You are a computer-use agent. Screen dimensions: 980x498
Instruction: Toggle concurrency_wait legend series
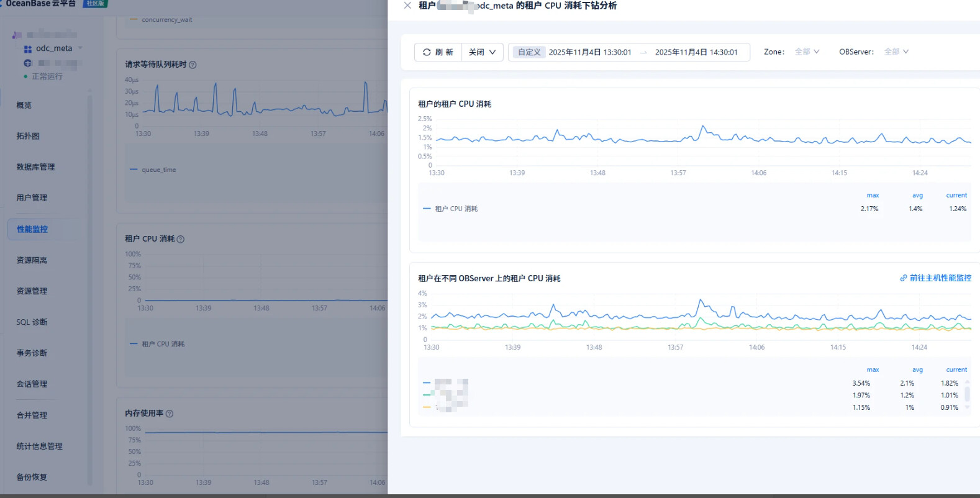point(166,20)
